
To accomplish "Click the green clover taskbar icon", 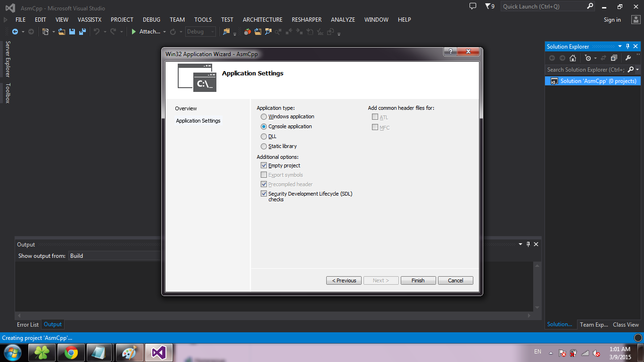I will [42, 353].
